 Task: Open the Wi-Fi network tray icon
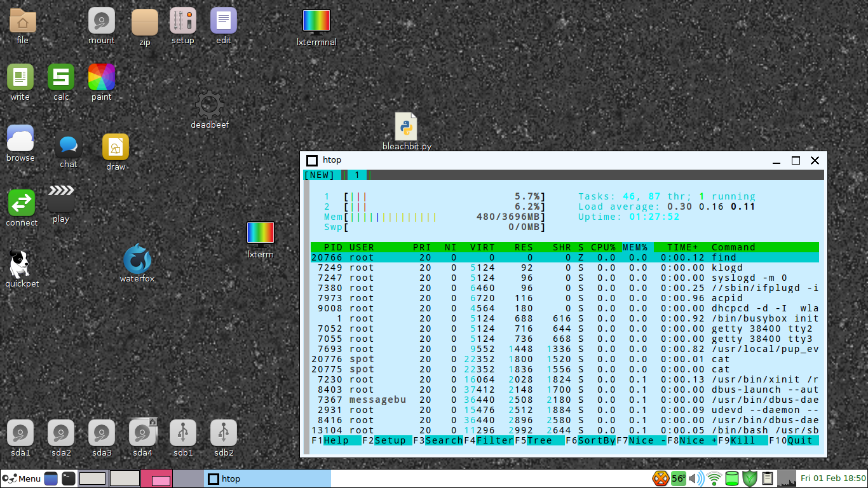[714, 478]
